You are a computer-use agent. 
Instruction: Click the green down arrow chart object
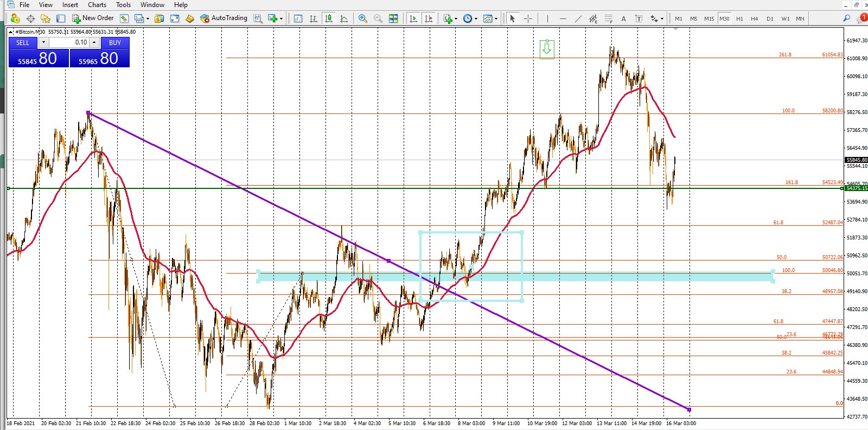(x=547, y=49)
